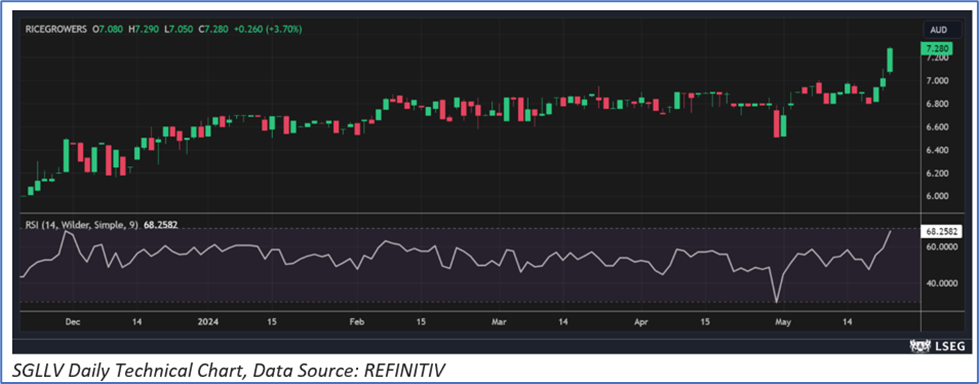The width and height of the screenshot is (979, 384).
Task: Click the Dec date axis label
Action: click(72, 322)
